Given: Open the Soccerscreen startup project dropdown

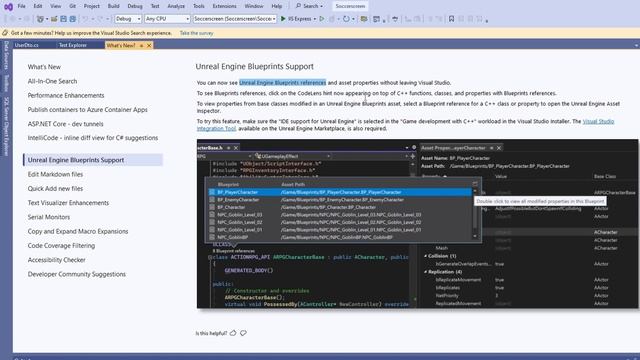Looking at the screenshot, I should click(234, 19).
